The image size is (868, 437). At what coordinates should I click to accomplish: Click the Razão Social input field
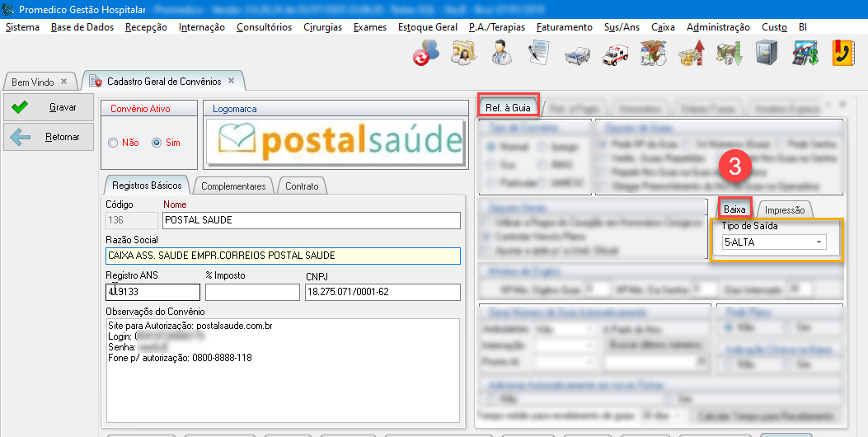tap(283, 256)
